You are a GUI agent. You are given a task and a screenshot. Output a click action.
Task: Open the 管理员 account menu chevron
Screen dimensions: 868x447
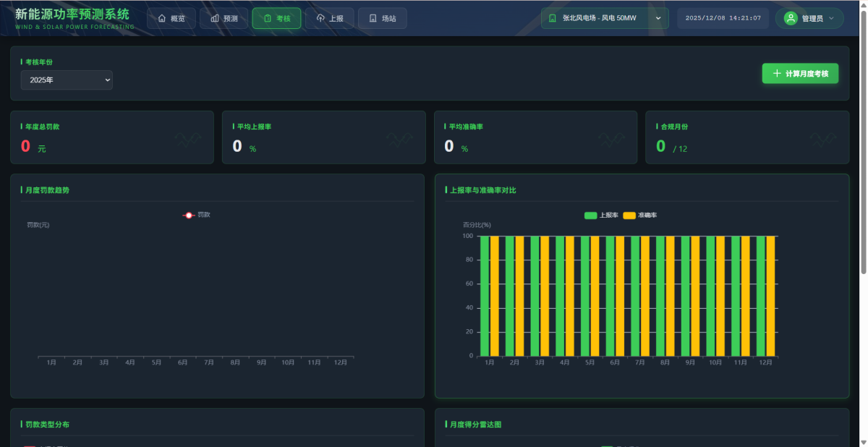tap(830, 18)
